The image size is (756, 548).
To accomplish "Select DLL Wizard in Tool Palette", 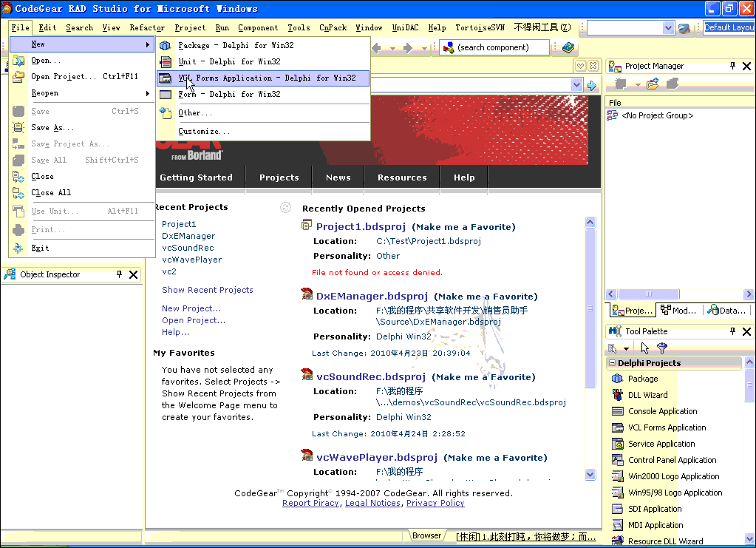I will [x=647, y=395].
